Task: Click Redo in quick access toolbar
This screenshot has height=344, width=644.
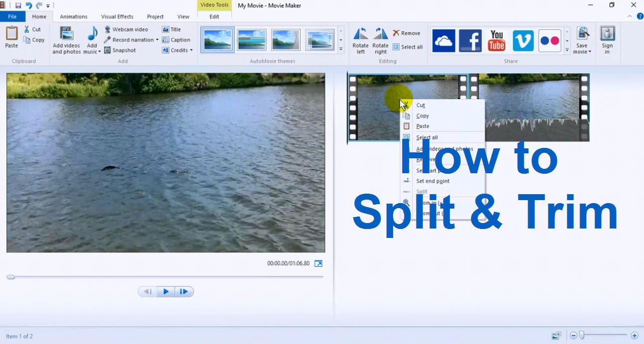Action: click(x=39, y=5)
